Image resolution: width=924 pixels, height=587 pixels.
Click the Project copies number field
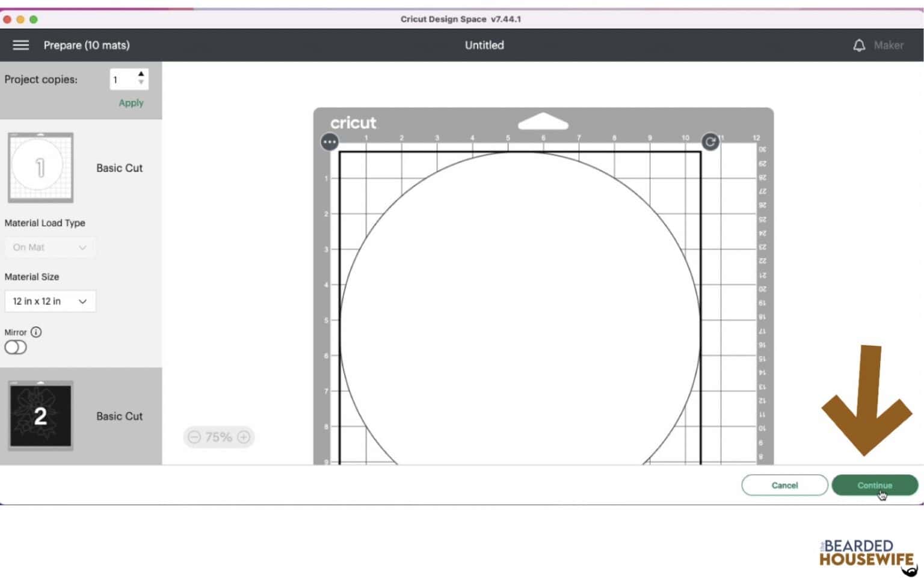tap(123, 79)
